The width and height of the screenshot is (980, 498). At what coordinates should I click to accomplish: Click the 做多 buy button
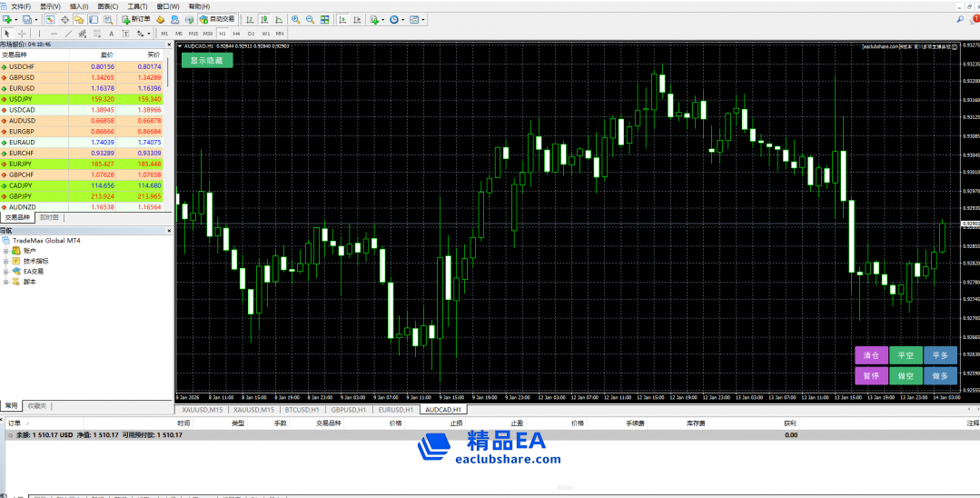click(940, 376)
